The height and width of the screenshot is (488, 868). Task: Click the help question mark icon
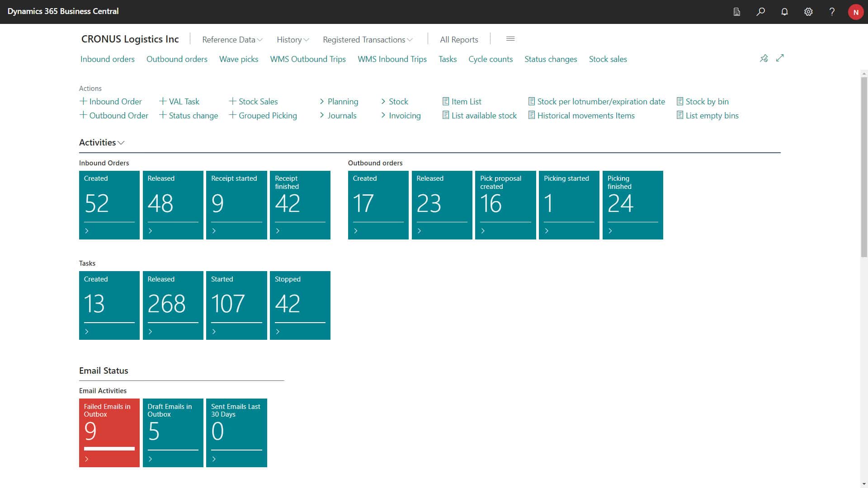832,12
